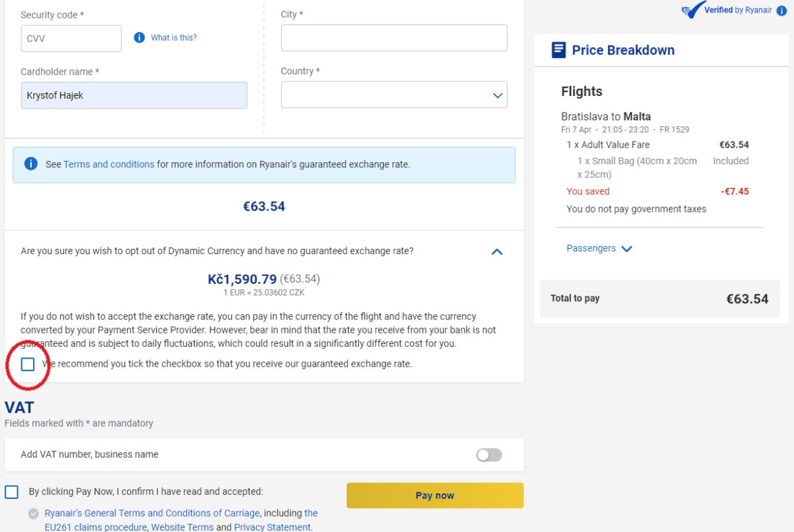The height and width of the screenshot is (532, 794).
Task: Click the CVV security code field
Action: [x=71, y=38]
